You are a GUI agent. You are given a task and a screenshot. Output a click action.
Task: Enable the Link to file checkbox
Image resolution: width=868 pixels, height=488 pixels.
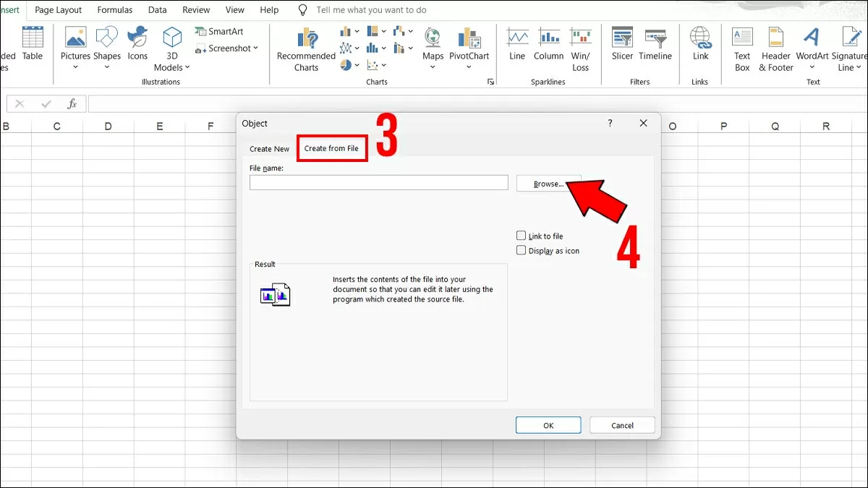(522, 236)
